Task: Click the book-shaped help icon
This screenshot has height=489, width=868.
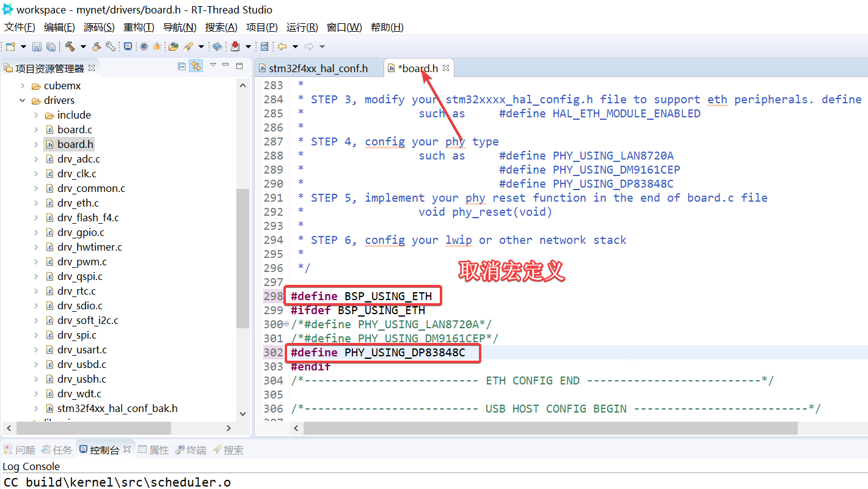Action: click(x=217, y=46)
